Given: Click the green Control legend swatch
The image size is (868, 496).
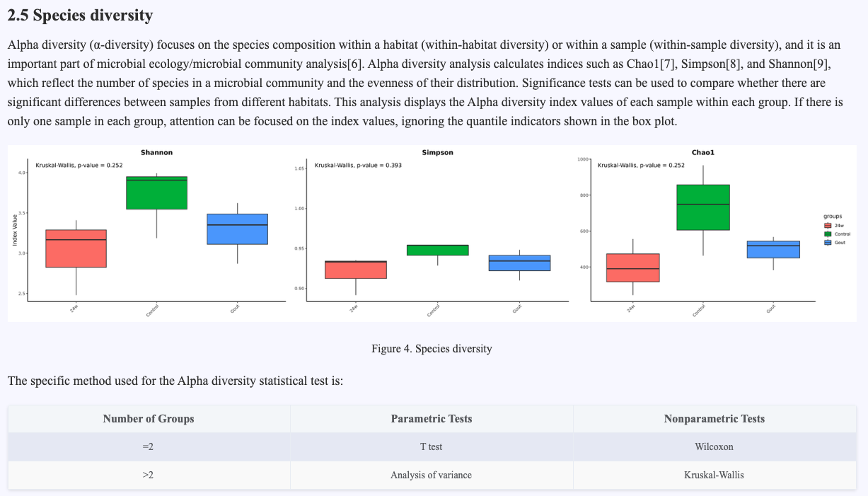Looking at the screenshot, I should point(828,233).
